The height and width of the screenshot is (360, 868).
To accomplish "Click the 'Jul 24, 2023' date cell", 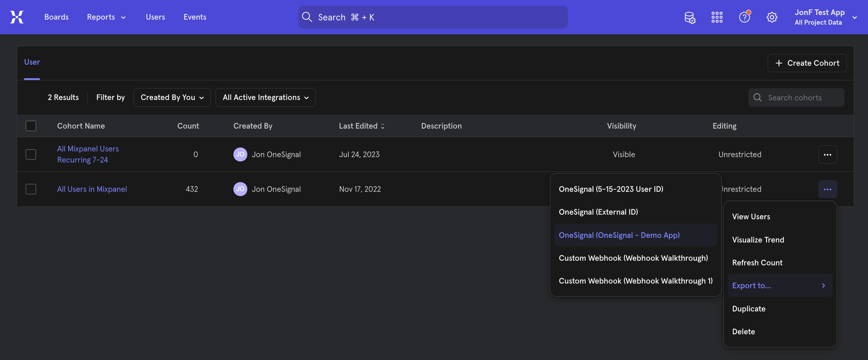I will pos(359,154).
